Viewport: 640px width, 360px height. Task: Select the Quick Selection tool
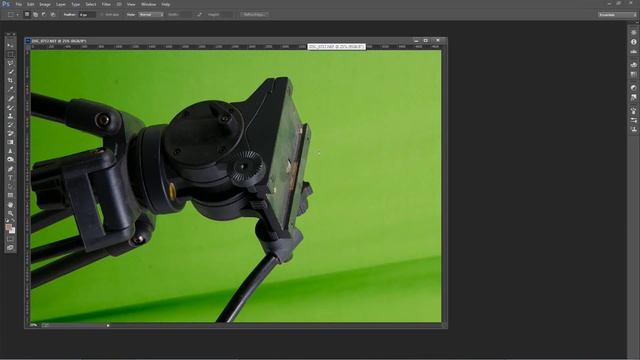click(x=11, y=72)
